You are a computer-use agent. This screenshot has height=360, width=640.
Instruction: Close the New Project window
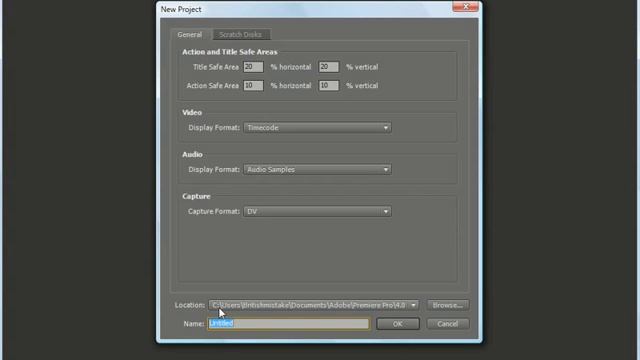(465, 7)
